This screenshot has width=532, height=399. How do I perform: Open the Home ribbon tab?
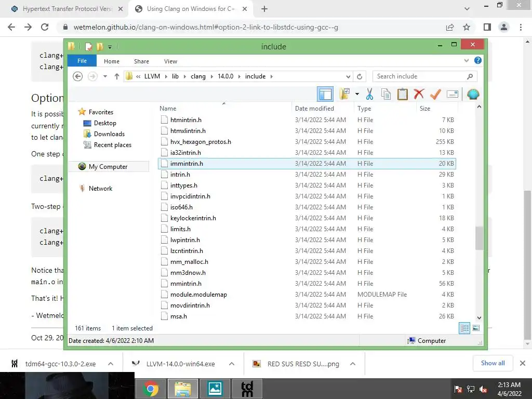[x=112, y=61]
